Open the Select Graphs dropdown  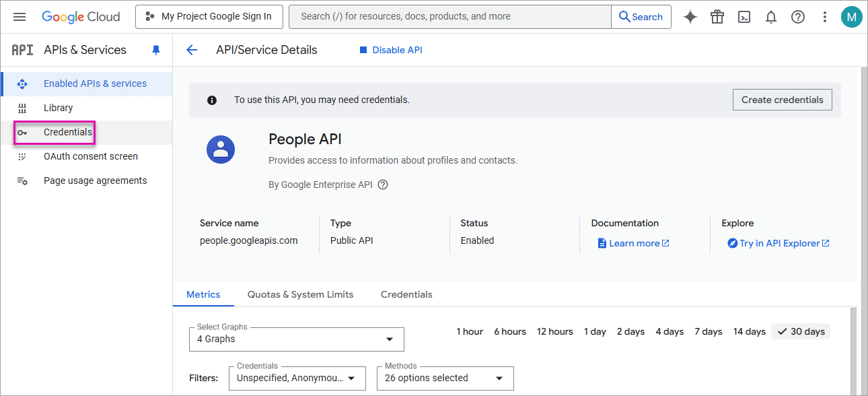click(296, 339)
